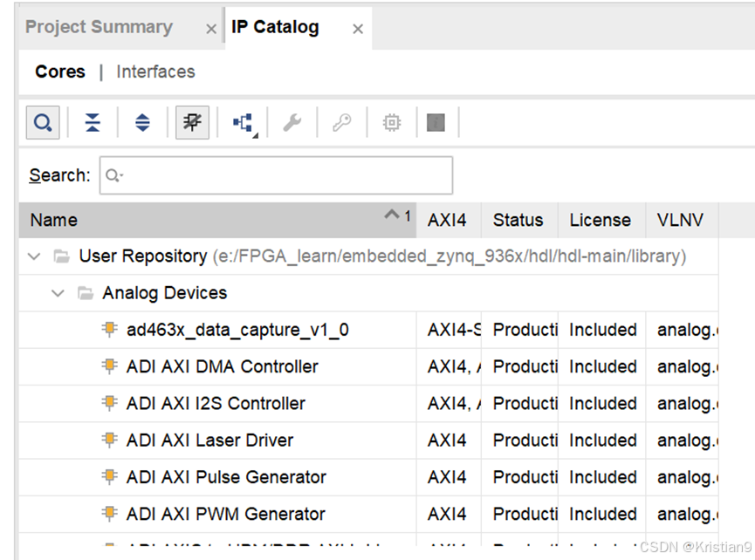Click the Expand All toolbar icon
755x560 pixels.
(x=142, y=123)
